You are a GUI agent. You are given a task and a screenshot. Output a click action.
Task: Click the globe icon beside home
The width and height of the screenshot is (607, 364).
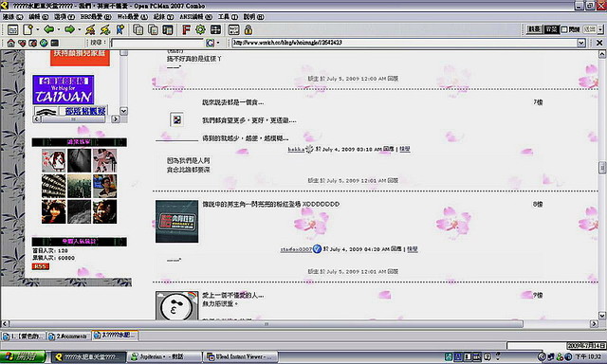coord(44,43)
